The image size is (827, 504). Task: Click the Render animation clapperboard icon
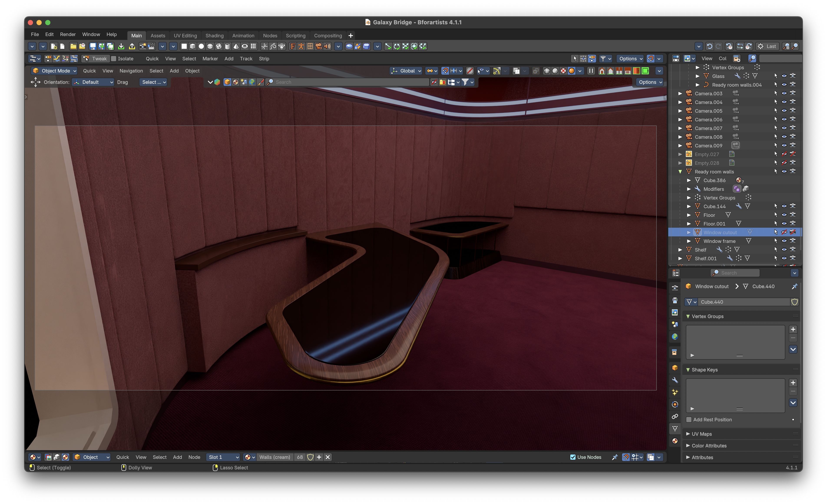[151, 46]
